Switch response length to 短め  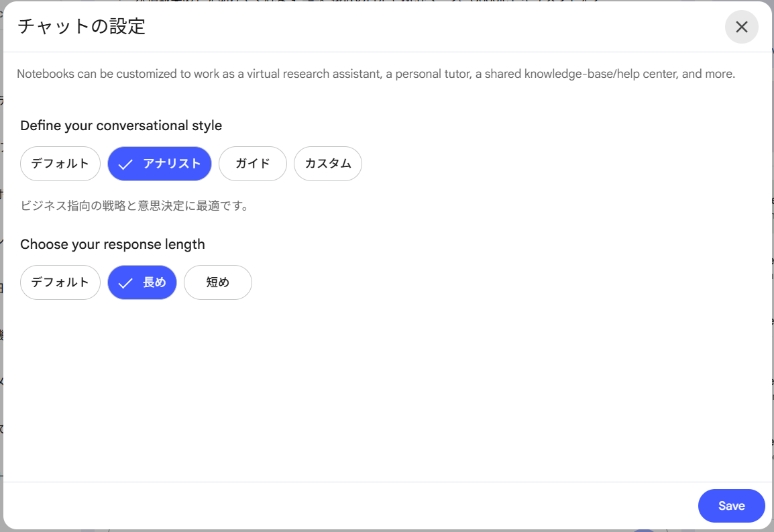(x=218, y=282)
